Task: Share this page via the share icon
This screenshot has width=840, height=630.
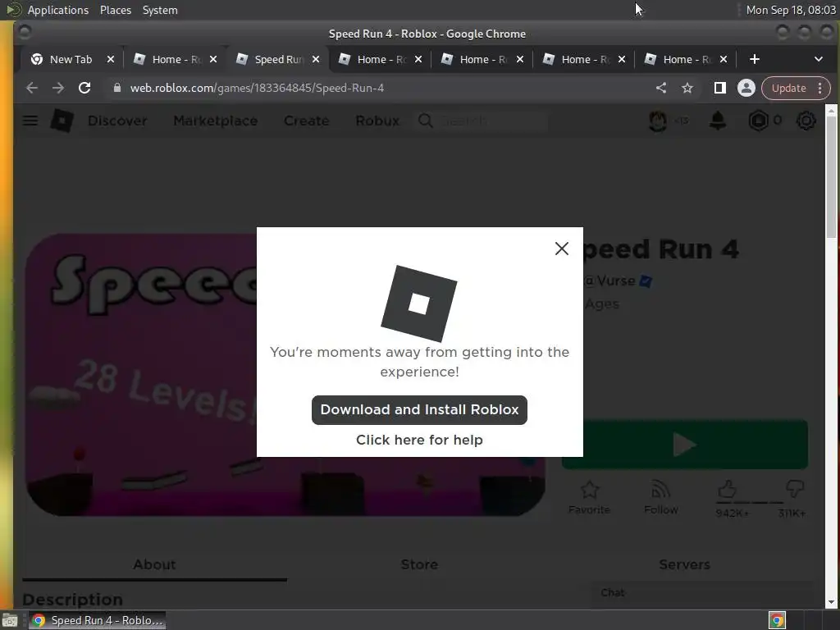Action: [661, 88]
